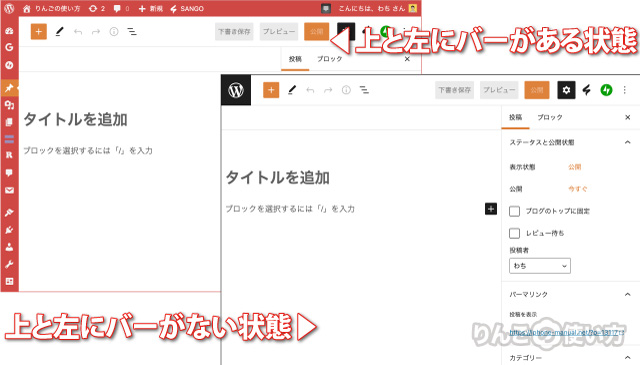This screenshot has width=640, height=365.
Task: Open the Pages icon in red sidebar
Action: (9, 122)
